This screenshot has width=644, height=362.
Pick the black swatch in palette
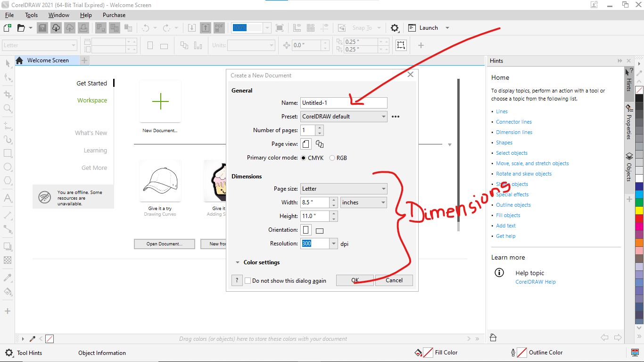[x=639, y=98]
